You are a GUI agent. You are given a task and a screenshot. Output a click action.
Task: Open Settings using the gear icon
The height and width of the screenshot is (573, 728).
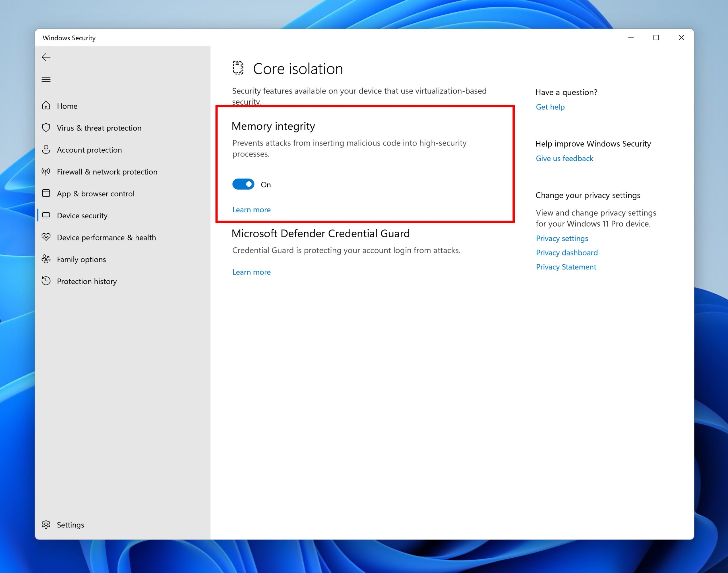point(46,524)
